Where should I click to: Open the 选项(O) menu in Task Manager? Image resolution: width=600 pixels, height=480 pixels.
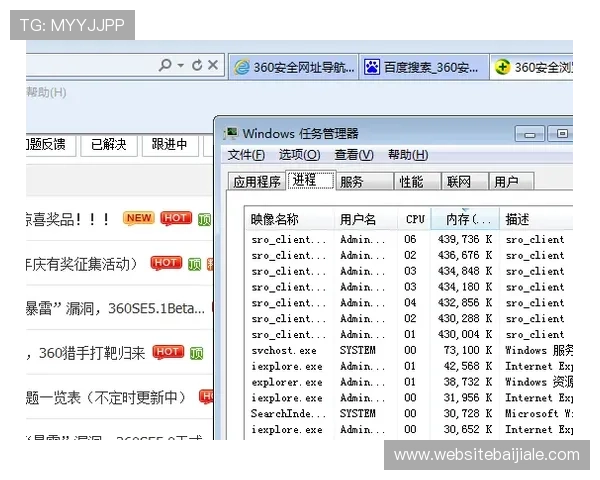[x=299, y=155]
